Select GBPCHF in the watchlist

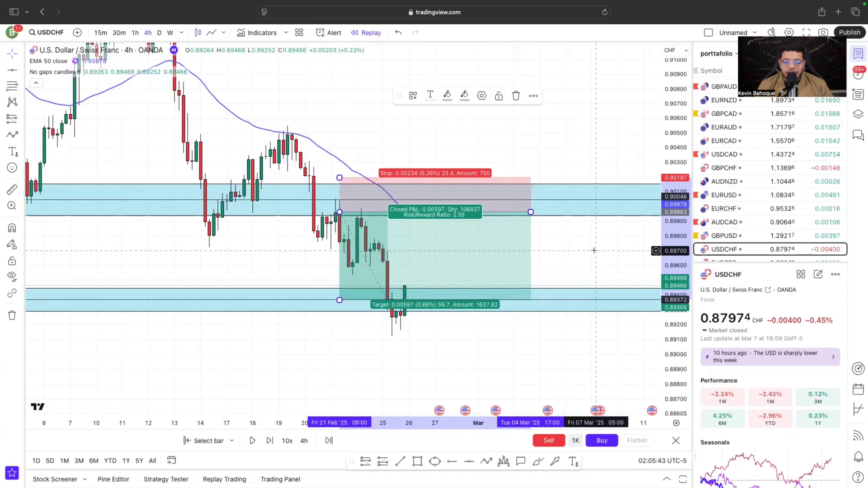(x=770, y=168)
